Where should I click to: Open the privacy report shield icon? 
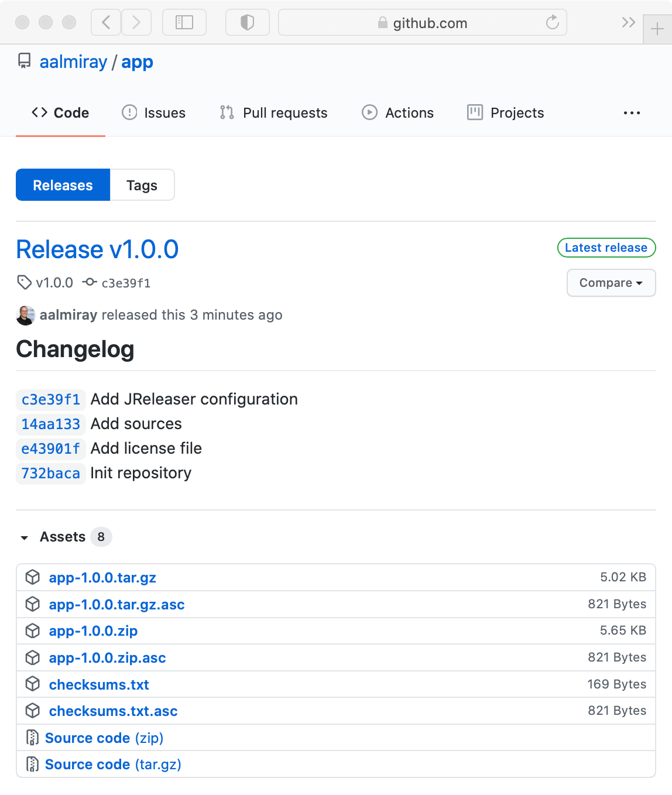248,22
